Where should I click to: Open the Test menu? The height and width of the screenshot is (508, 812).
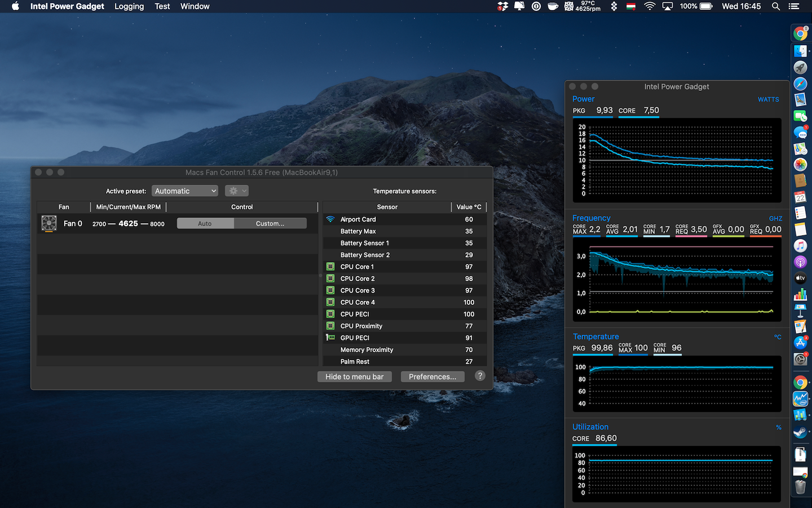point(162,6)
